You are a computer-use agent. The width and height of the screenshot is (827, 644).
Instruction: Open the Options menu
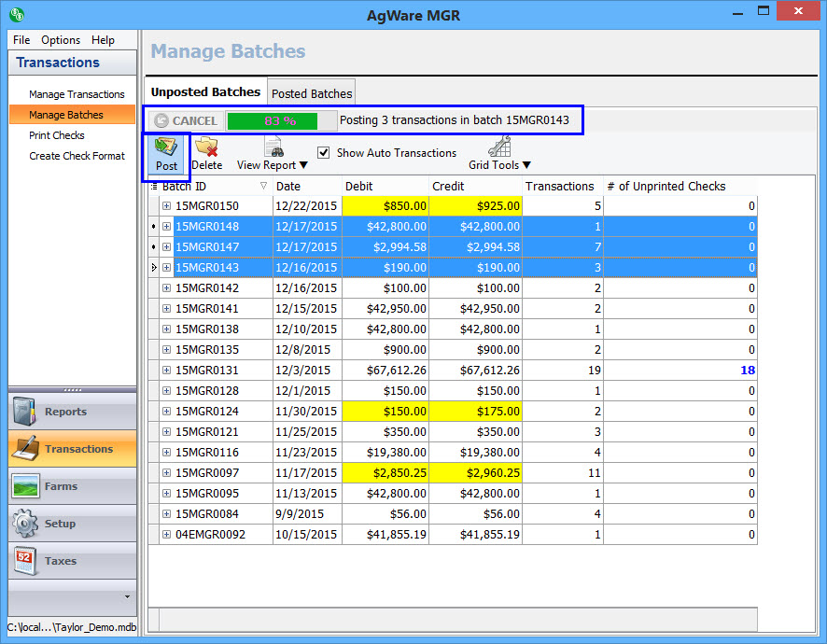[61, 40]
